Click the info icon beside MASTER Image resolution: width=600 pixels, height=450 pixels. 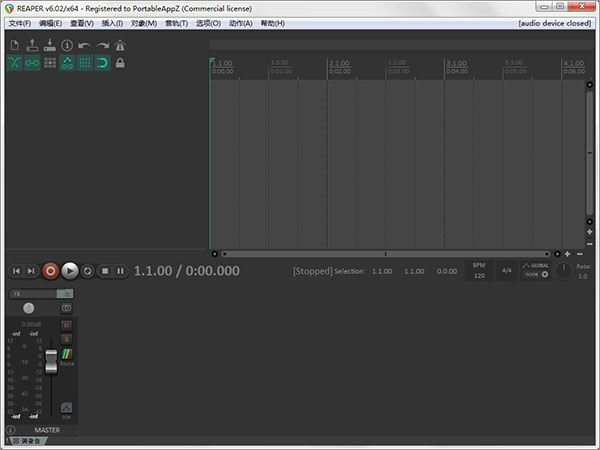pyautogui.click(x=11, y=430)
